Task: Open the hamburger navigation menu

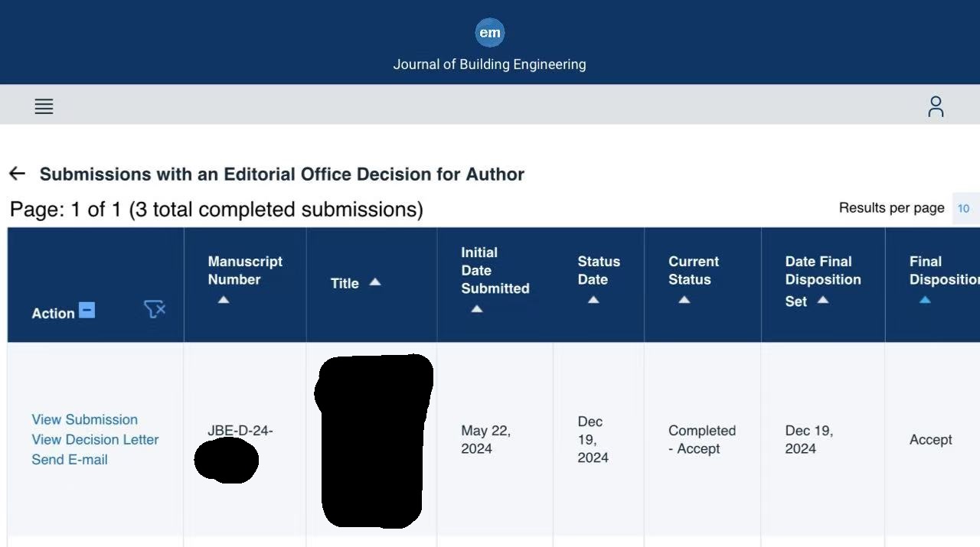Action: point(44,106)
